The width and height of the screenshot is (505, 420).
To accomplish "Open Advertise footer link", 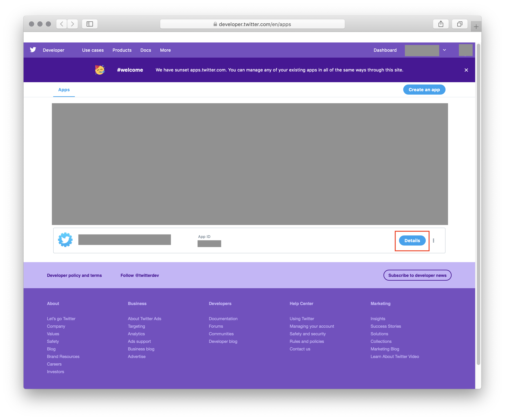I will (x=137, y=357).
